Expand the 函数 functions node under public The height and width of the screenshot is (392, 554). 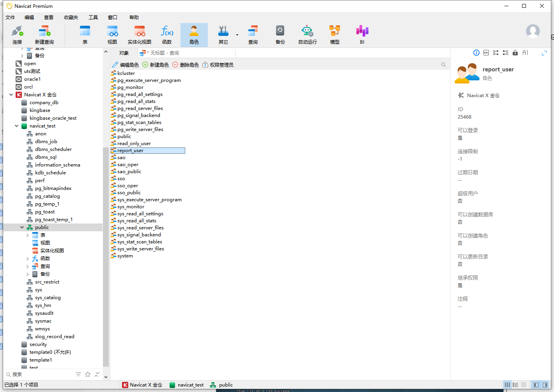click(x=27, y=259)
